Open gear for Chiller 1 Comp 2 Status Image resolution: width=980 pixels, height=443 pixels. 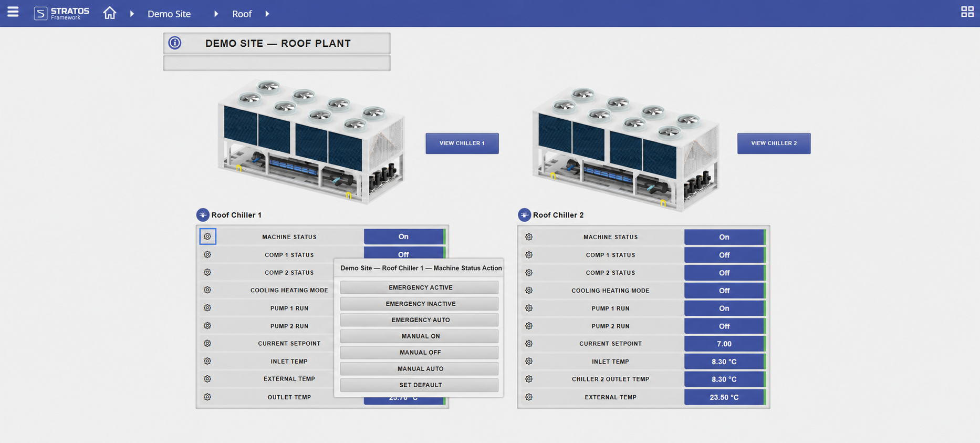pyautogui.click(x=207, y=272)
